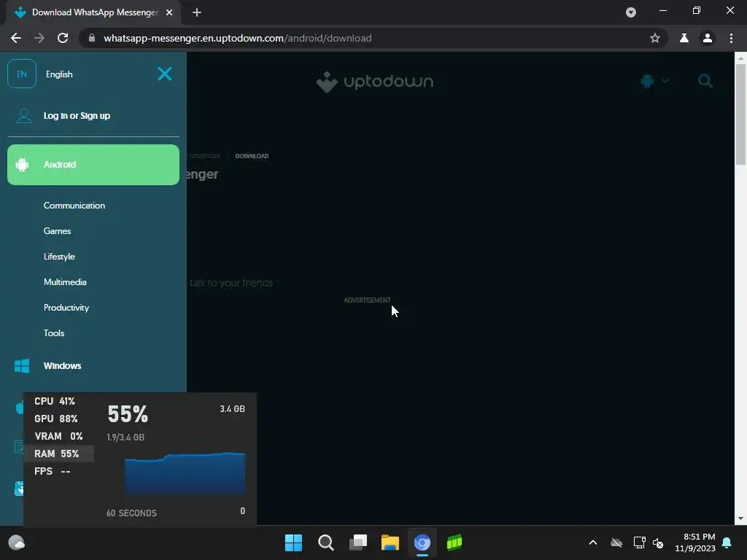Click the Uptodown logo

375,82
